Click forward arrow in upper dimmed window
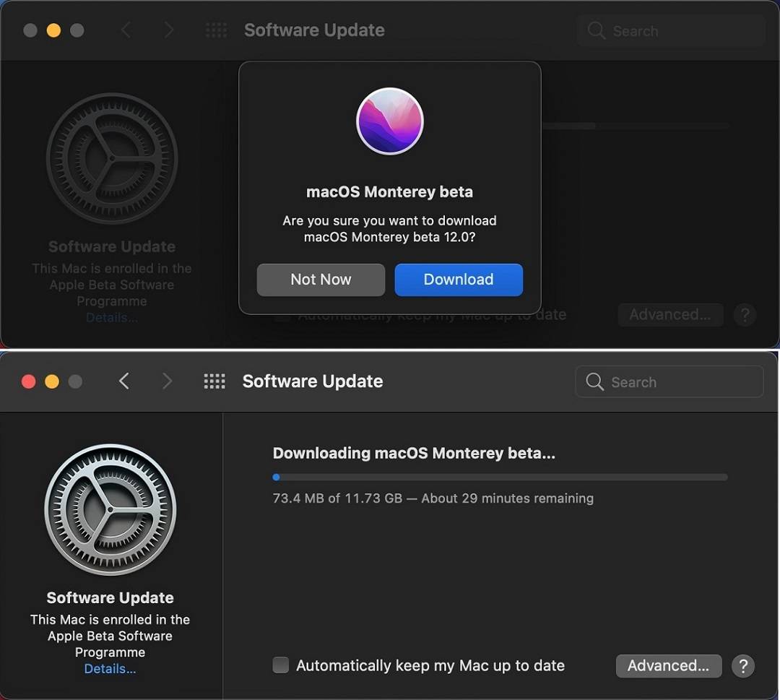 click(169, 30)
